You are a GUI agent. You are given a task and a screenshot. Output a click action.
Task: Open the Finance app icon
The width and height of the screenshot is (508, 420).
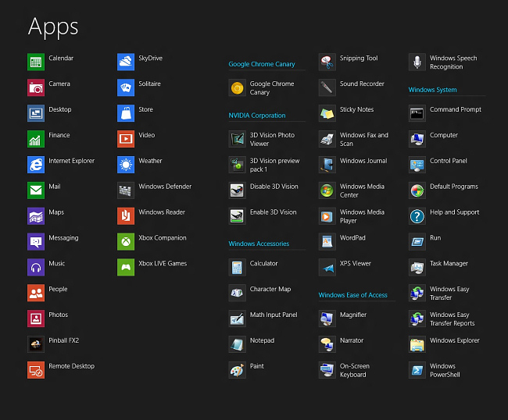[36, 139]
